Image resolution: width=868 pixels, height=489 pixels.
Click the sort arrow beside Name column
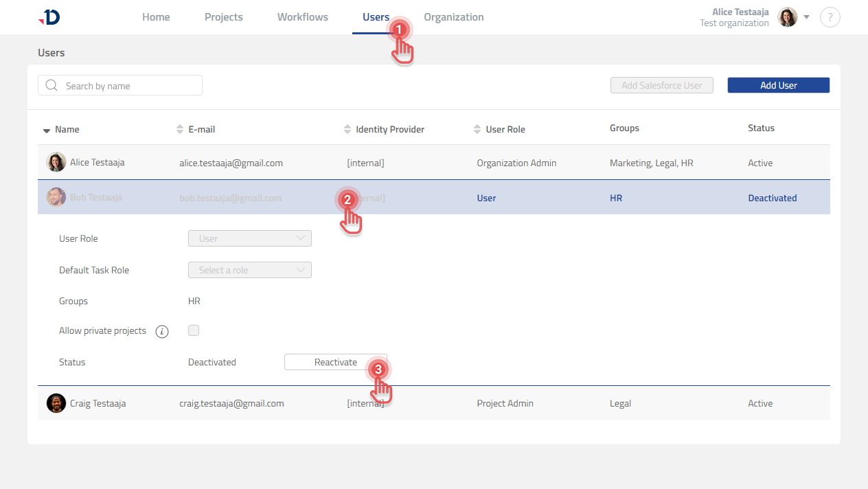click(47, 130)
